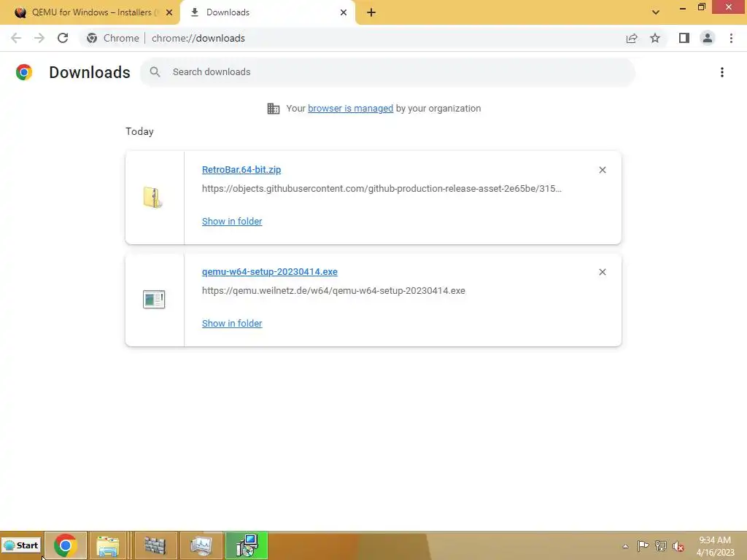Viewport: 747px width, 560px height.
Task: Close the Downloads tab
Action: [344, 12]
